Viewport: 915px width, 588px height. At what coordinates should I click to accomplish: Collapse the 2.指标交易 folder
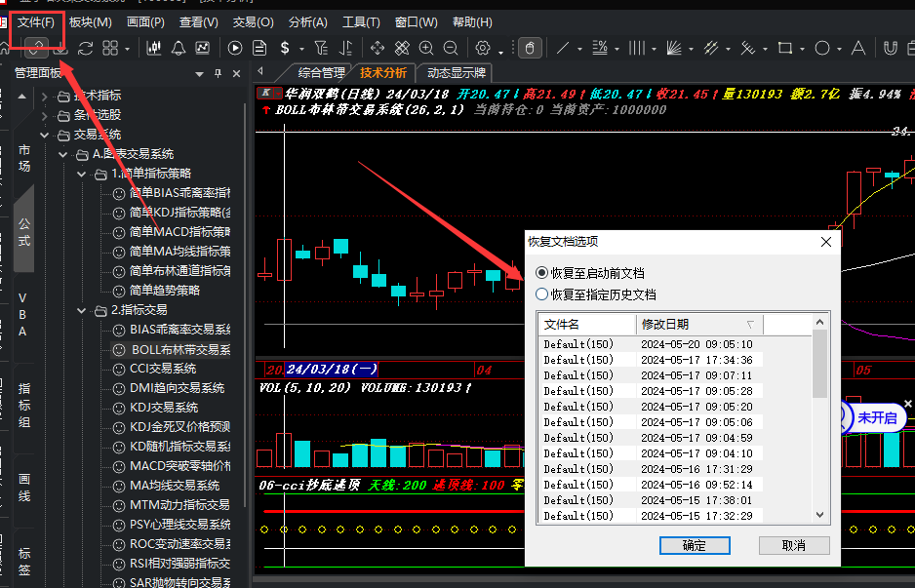pos(82,310)
